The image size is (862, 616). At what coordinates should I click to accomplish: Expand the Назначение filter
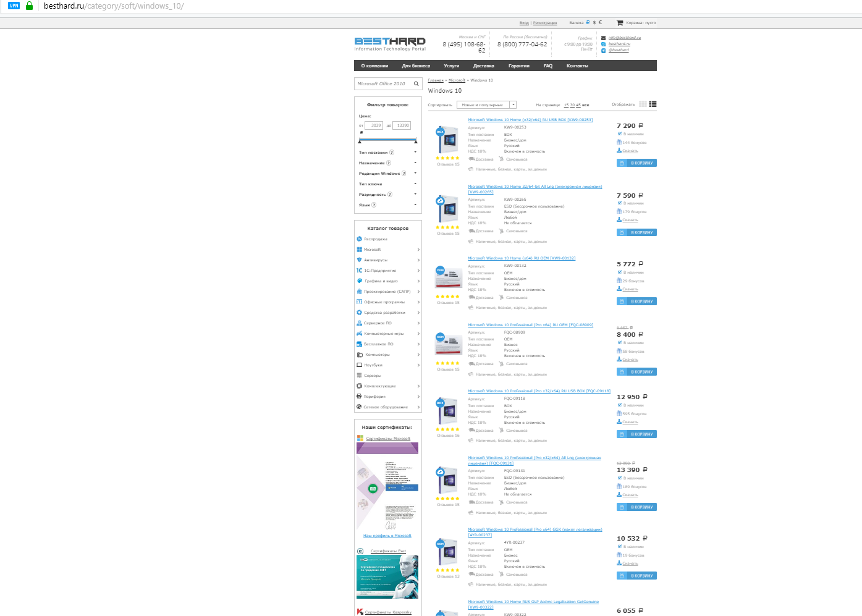(415, 163)
